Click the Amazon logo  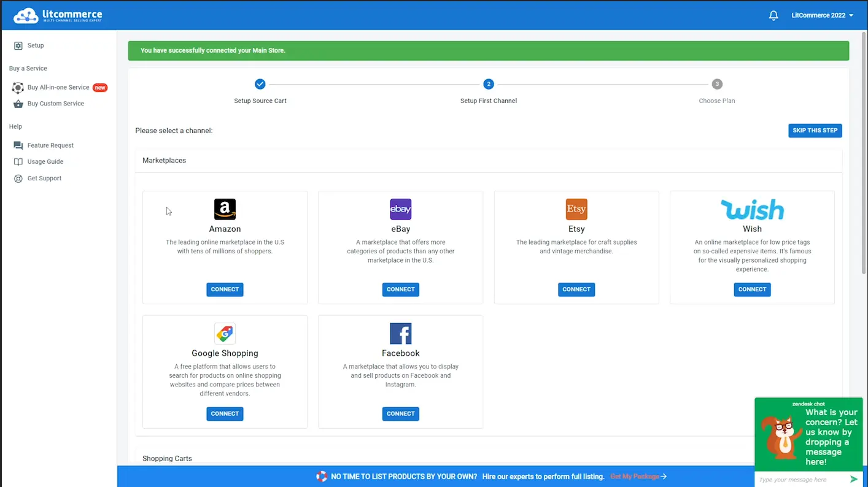(x=225, y=209)
